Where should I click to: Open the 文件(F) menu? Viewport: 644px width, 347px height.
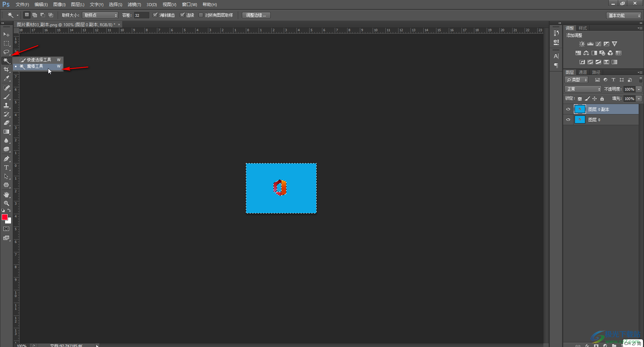22,5
